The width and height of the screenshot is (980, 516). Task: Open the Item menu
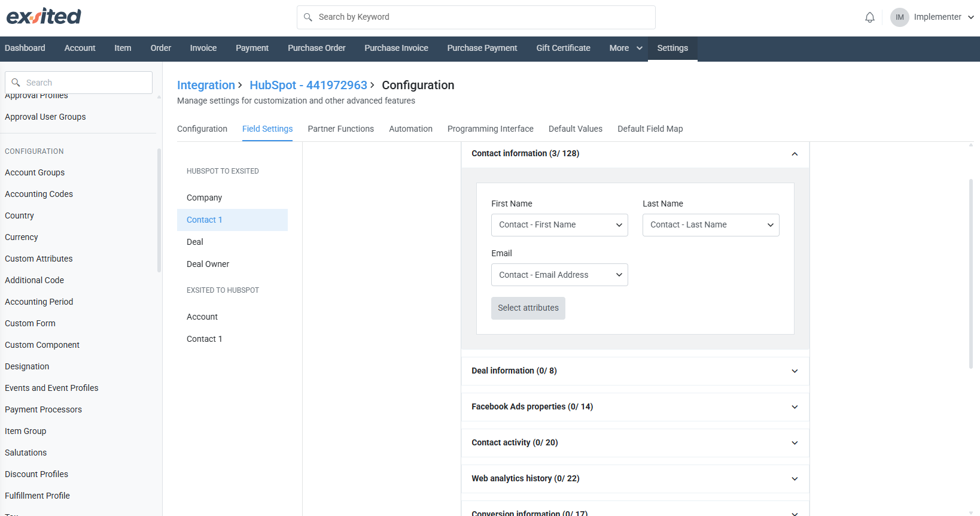123,48
